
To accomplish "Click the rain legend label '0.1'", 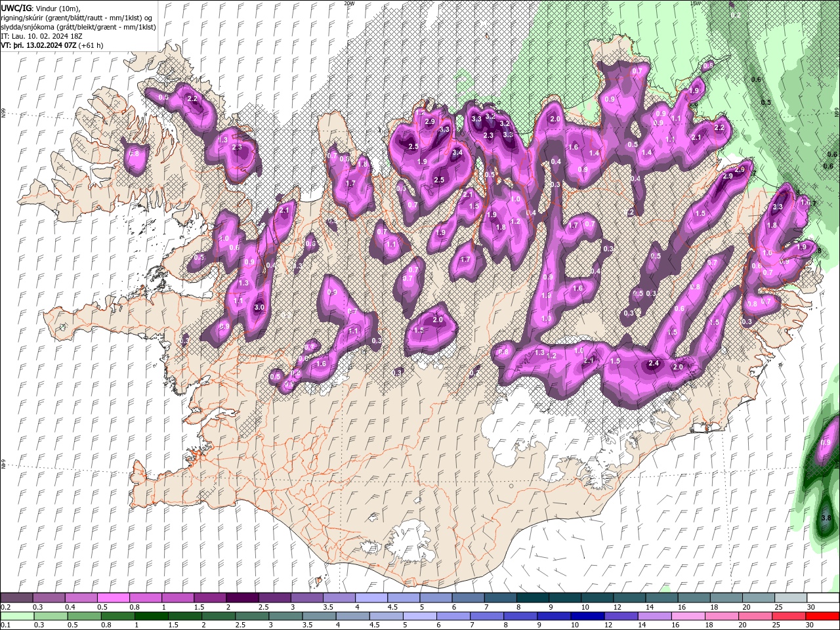I will click(5, 625).
